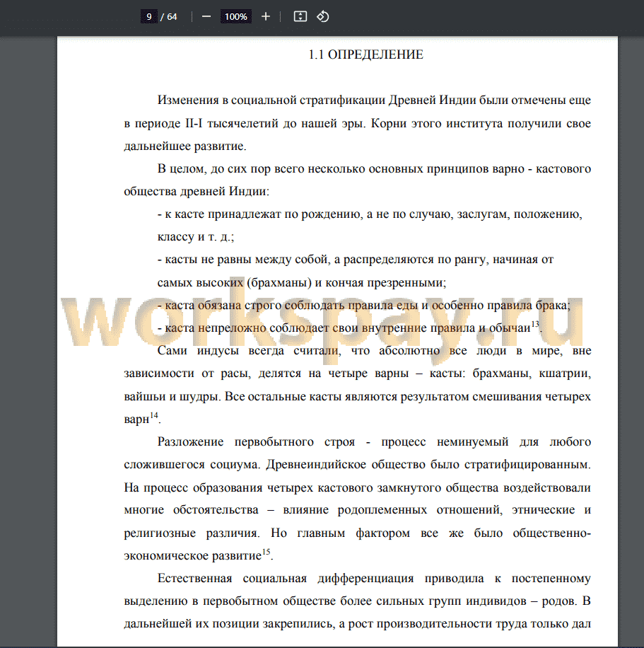Click the word "Естественная" starting a paragraph
Viewport: 644px width, 648px height.
[194, 578]
